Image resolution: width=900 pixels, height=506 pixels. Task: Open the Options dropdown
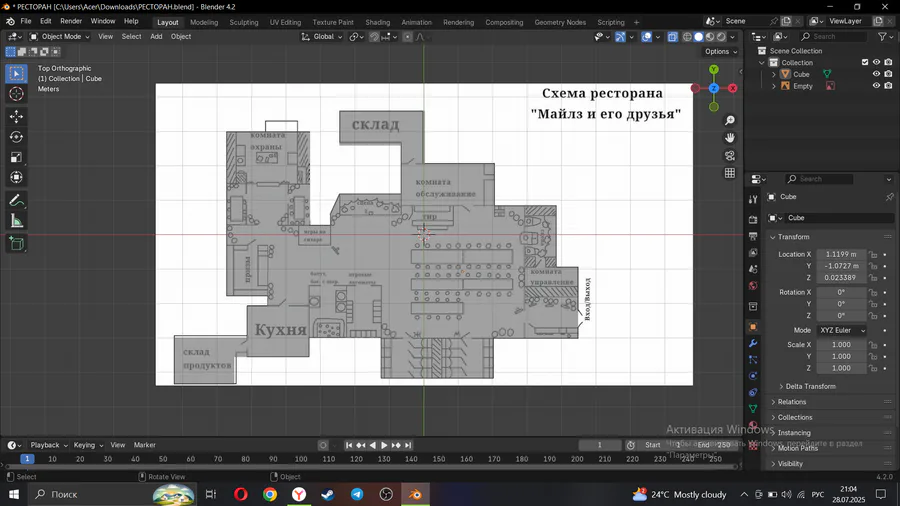coord(721,52)
